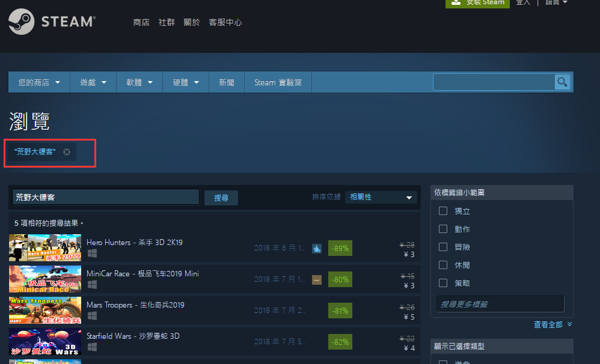Remove the "荒野大镖客" search tag
The height and width of the screenshot is (364, 600).
click(x=67, y=152)
